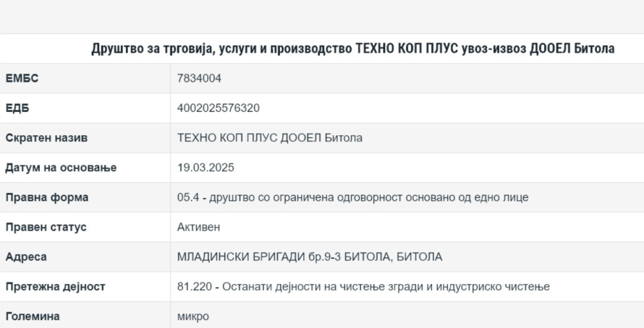Click the Правен статус label

pyautogui.click(x=46, y=227)
